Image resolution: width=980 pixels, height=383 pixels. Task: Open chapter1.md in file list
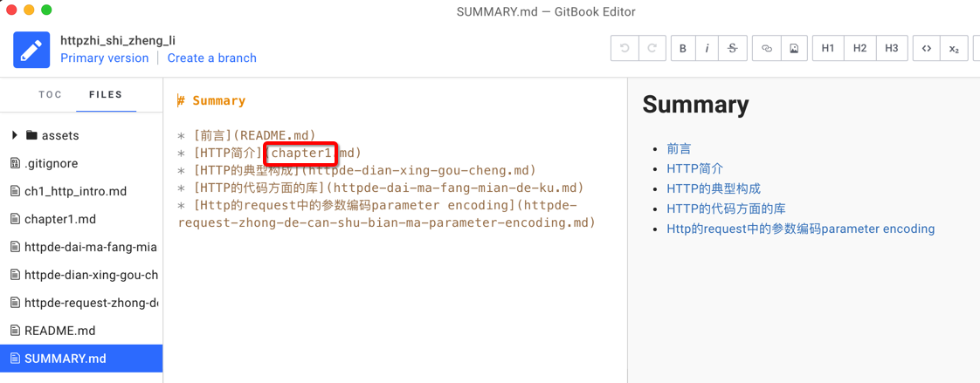point(60,219)
